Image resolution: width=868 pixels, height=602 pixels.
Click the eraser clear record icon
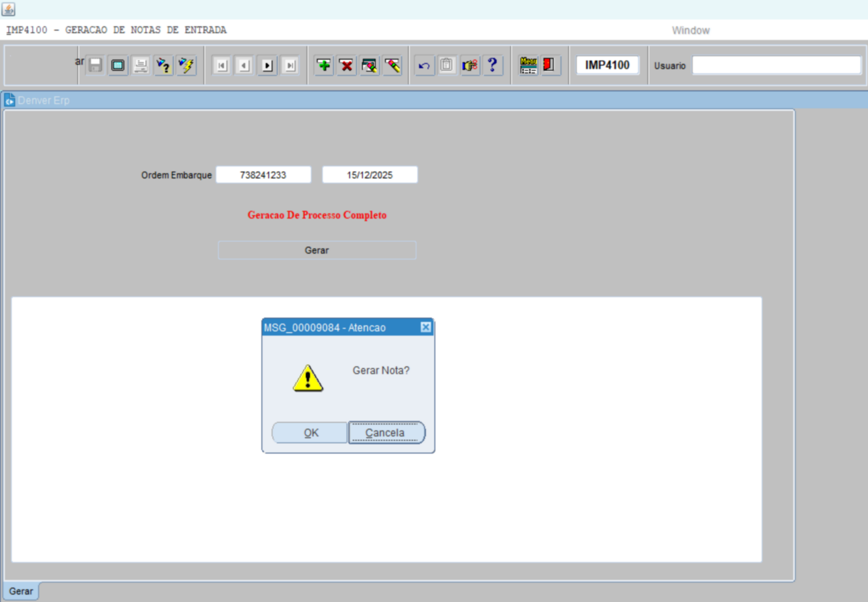tap(393, 65)
